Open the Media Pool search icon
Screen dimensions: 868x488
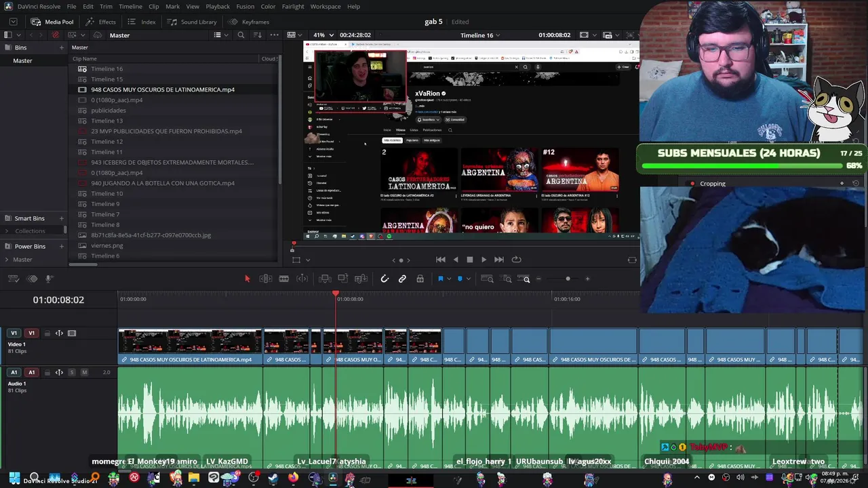[241, 35]
